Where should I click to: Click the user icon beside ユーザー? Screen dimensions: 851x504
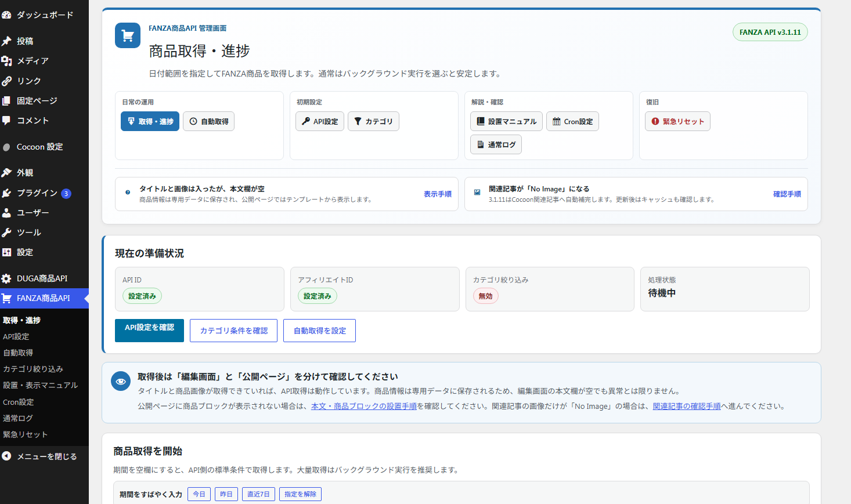coord(6,213)
